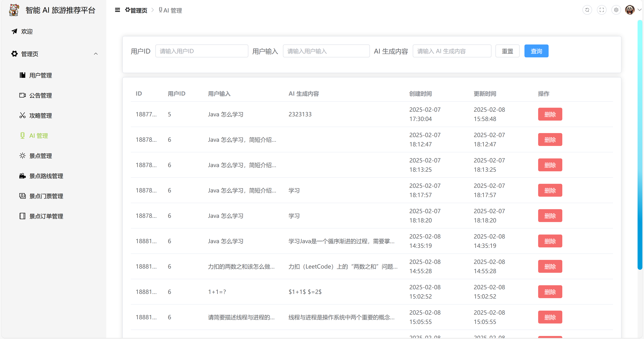Click the cell '2323133'

click(x=300, y=114)
